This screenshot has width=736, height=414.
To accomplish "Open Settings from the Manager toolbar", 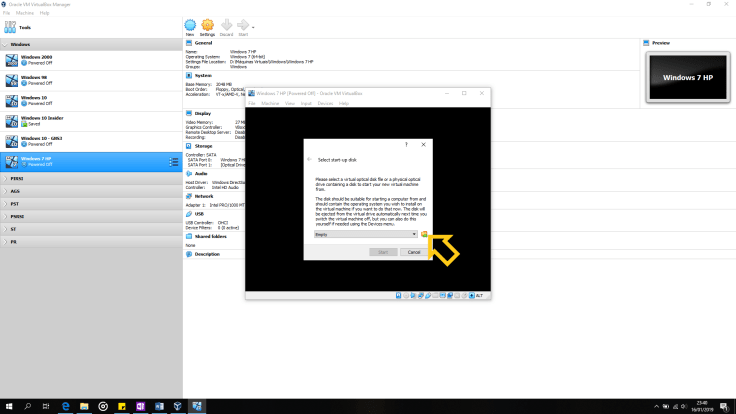I will 207,25.
